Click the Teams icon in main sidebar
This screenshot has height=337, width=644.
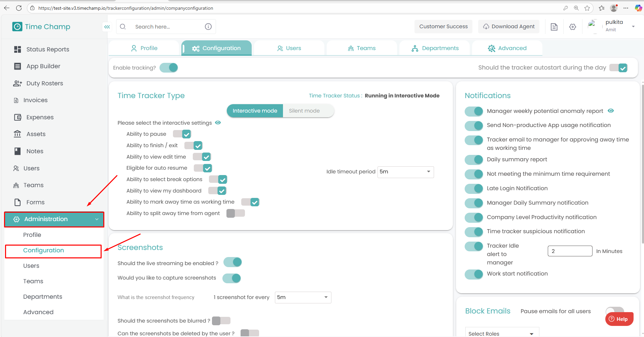[16, 185]
